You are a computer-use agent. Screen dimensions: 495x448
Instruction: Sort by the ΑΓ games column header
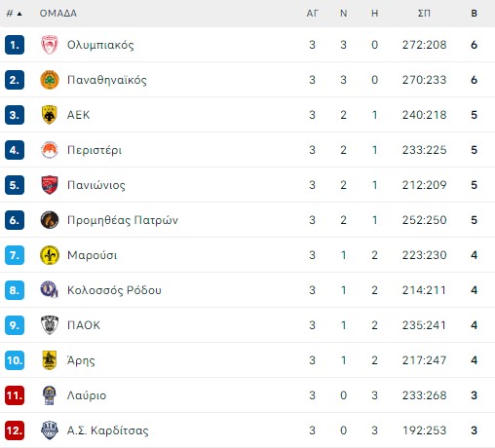312,14
